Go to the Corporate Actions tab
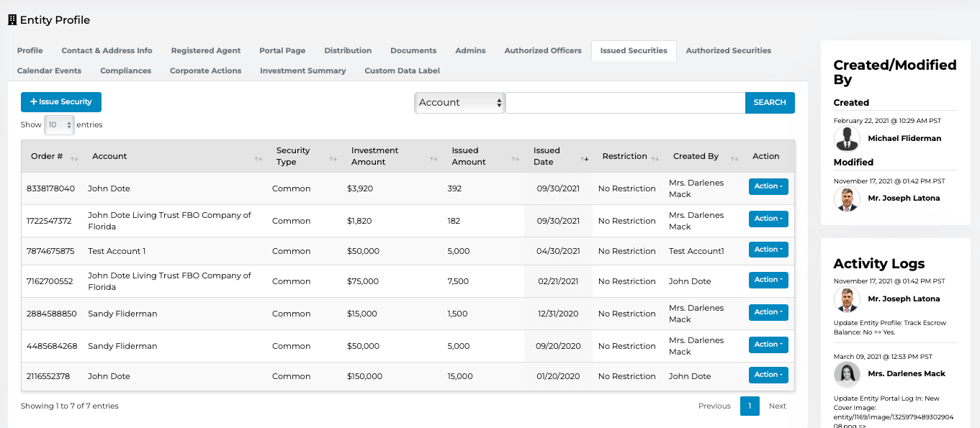This screenshot has height=428, width=980. [x=205, y=71]
